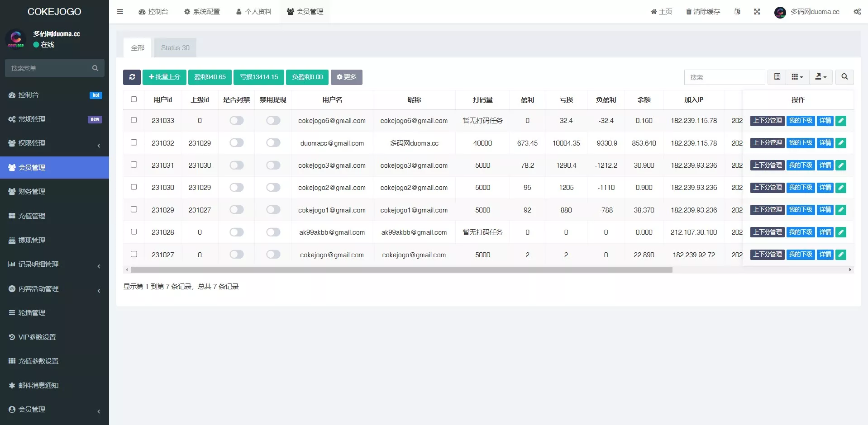Open the column visibility dropdown

click(797, 77)
